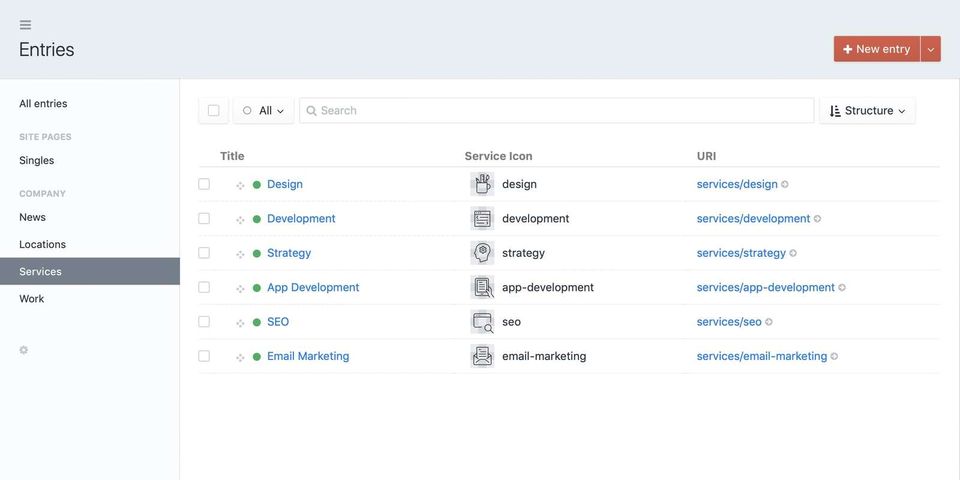Click the move handle for App Development row

pos(240,288)
